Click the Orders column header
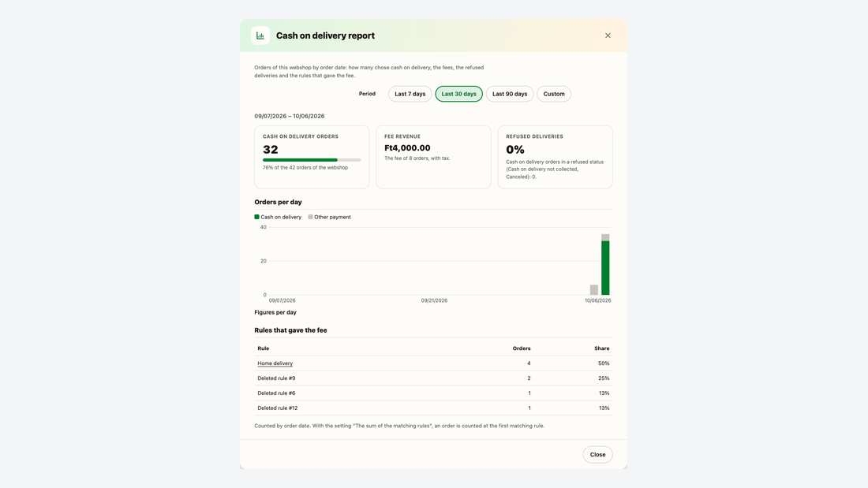Viewport: 868px width, 488px height. 522,348
